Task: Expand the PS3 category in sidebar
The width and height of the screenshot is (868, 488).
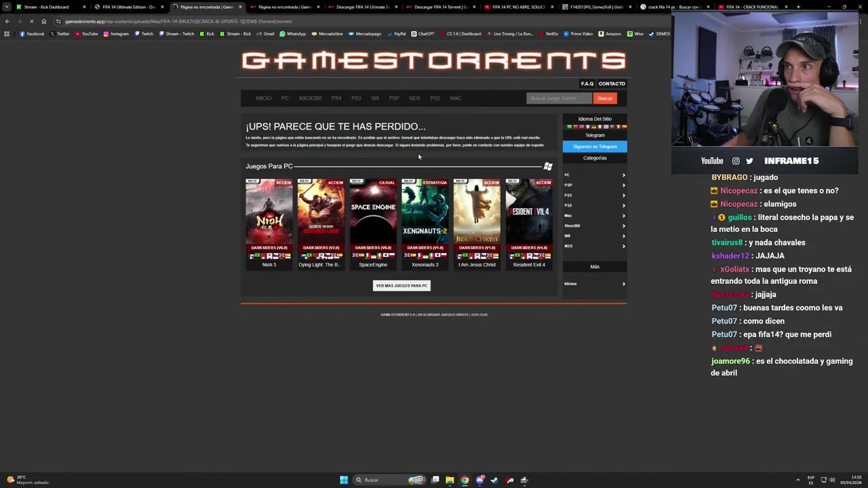Action: 595,195
